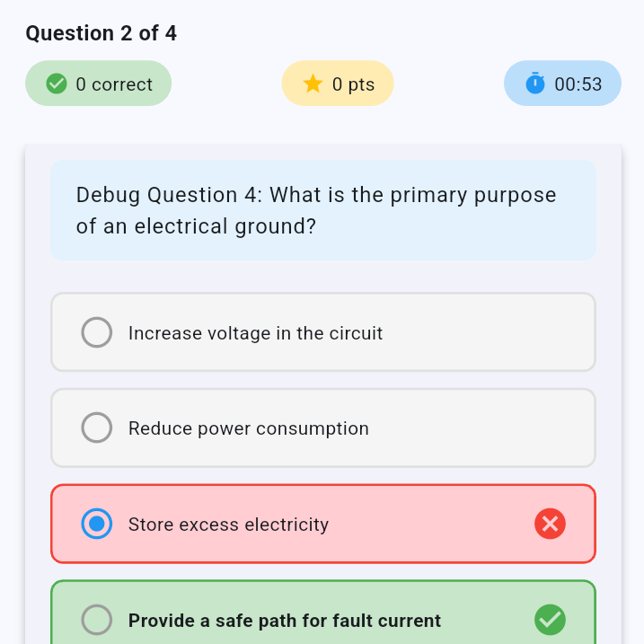
Task: Click the "Question 2 of 4" heading
Action: (x=101, y=33)
